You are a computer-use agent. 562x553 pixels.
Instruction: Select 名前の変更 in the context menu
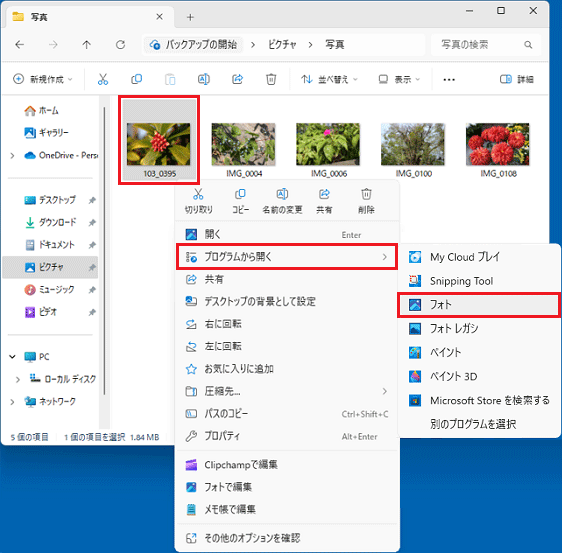tap(282, 201)
